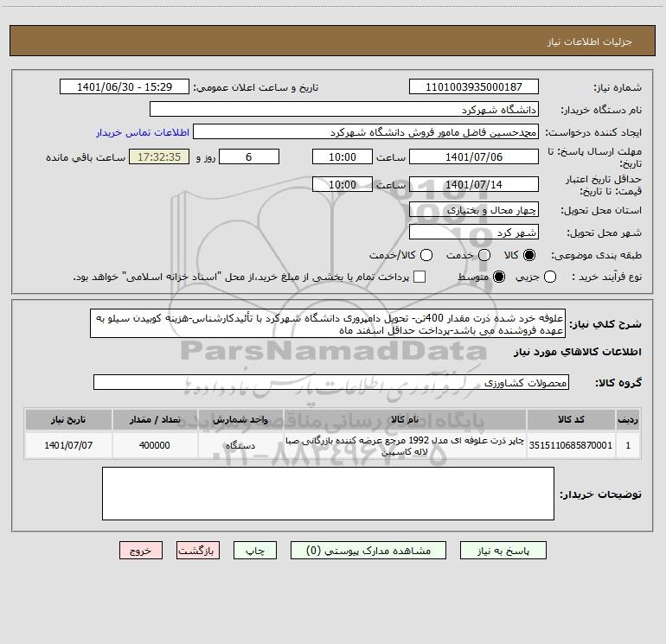666x644 pixels.
Task: Click the اطلاعات کالاهای مورد نیاز section heading
Action: (x=577, y=352)
